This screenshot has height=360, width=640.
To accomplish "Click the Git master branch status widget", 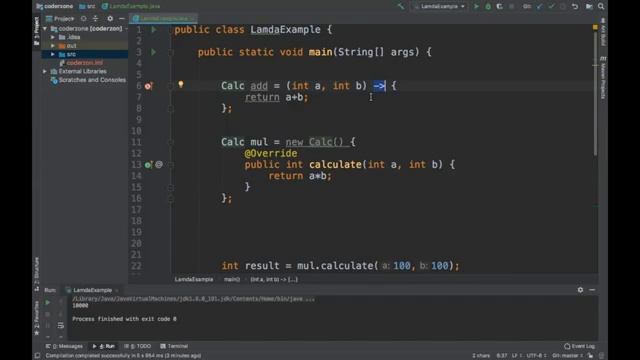I will click(568, 356).
